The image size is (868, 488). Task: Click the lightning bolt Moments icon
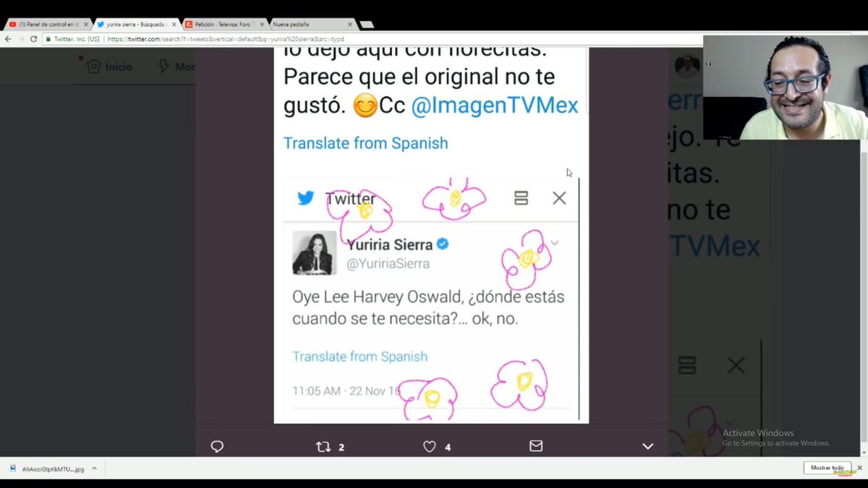(x=165, y=67)
